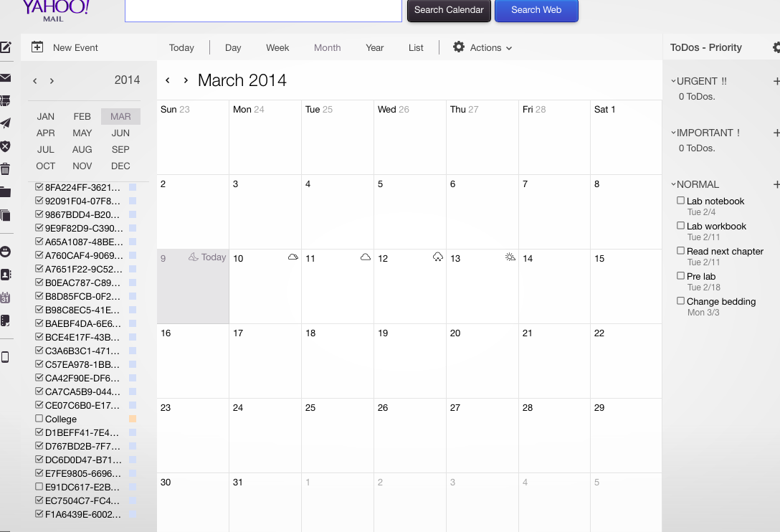780x532 pixels.
Task: Mark Lab notebook todo complete
Action: [x=680, y=201]
